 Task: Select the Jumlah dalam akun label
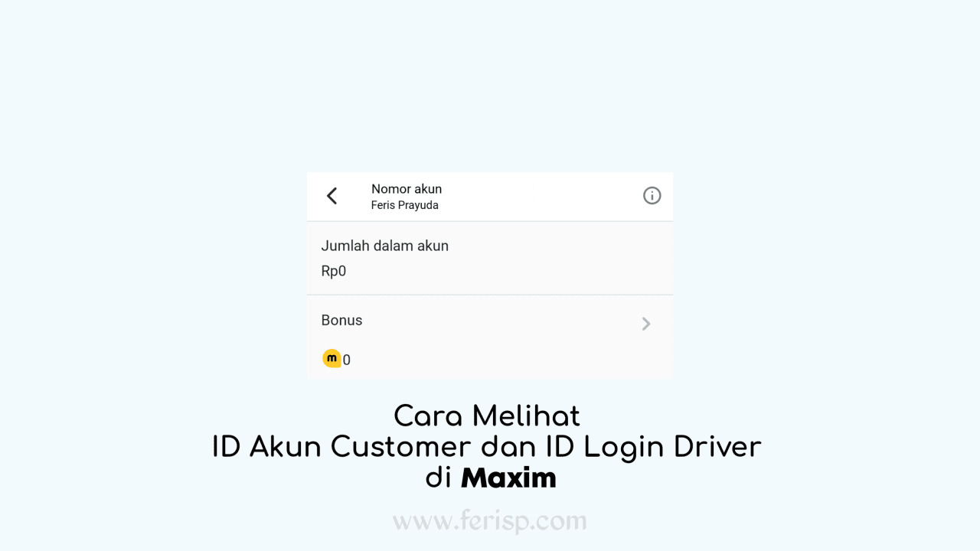385,246
